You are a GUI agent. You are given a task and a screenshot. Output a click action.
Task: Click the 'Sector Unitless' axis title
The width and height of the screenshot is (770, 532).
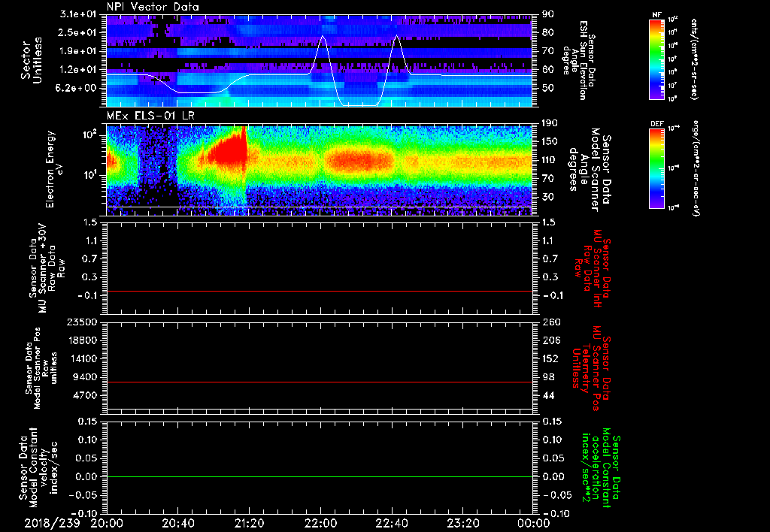[32, 60]
